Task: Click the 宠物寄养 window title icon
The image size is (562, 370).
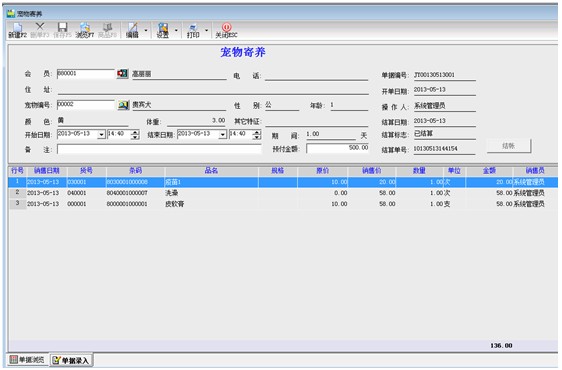Action: click(x=11, y=14)
